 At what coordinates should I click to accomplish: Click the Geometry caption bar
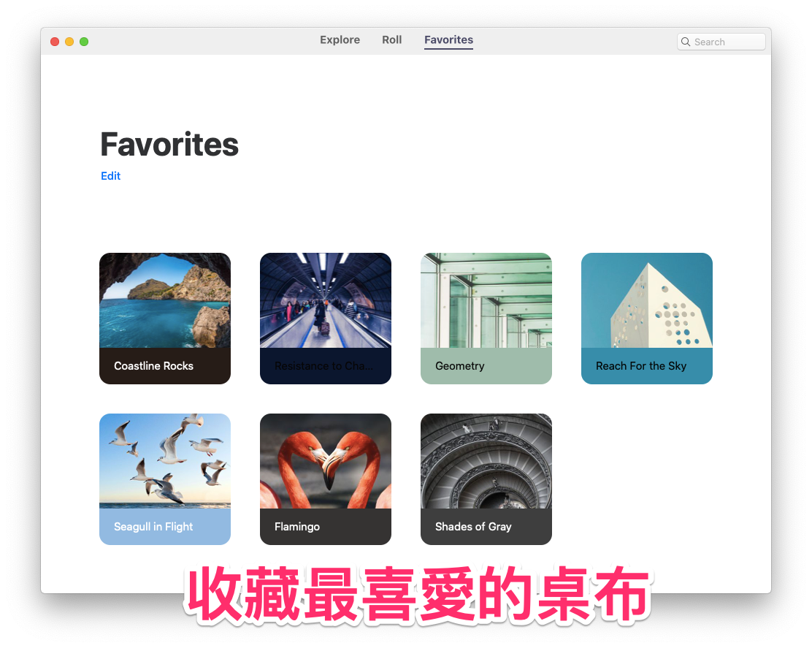[486, 366]
